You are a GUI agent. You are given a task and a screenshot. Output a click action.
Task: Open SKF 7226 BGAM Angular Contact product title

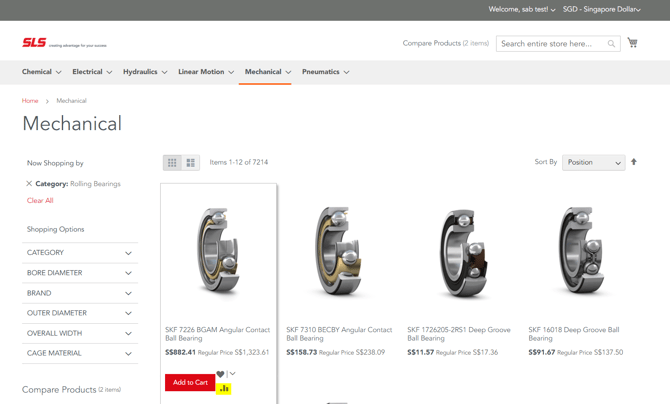(217, 334)
